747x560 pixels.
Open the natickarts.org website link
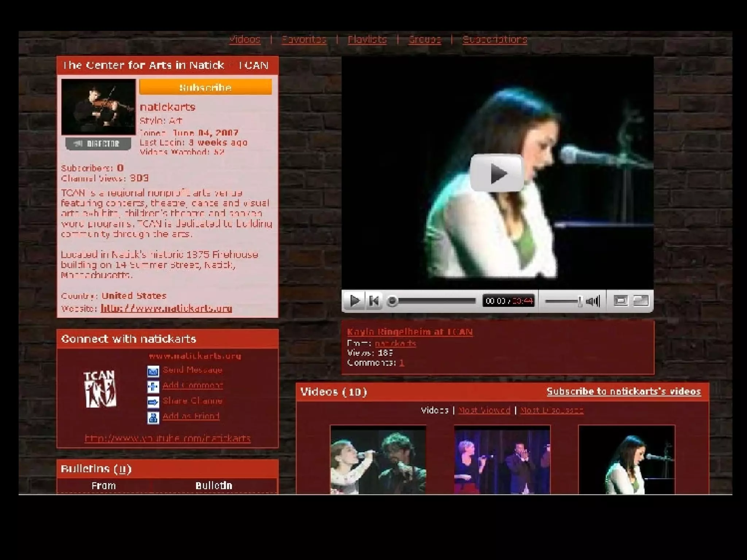[x=166, y=308]
